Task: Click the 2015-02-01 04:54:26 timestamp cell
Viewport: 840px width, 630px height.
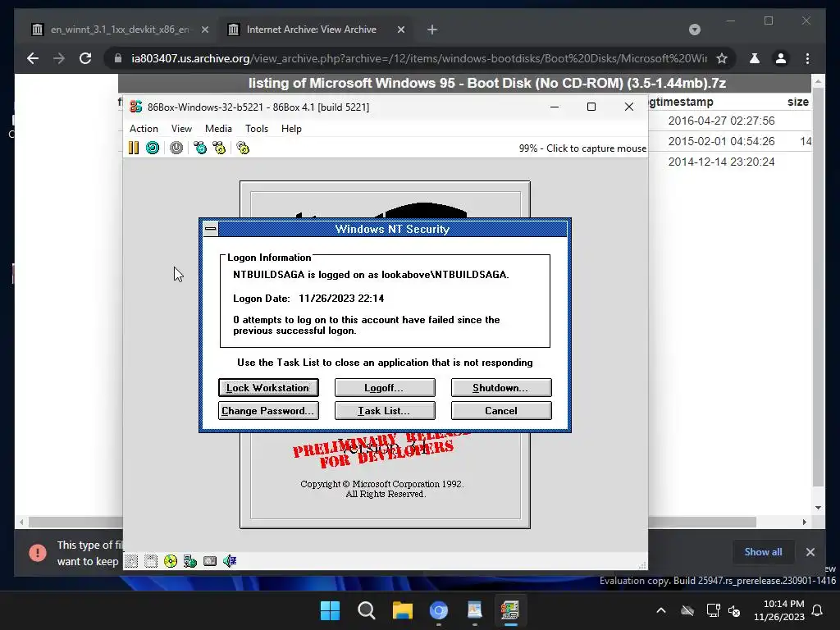Action: 721,141
